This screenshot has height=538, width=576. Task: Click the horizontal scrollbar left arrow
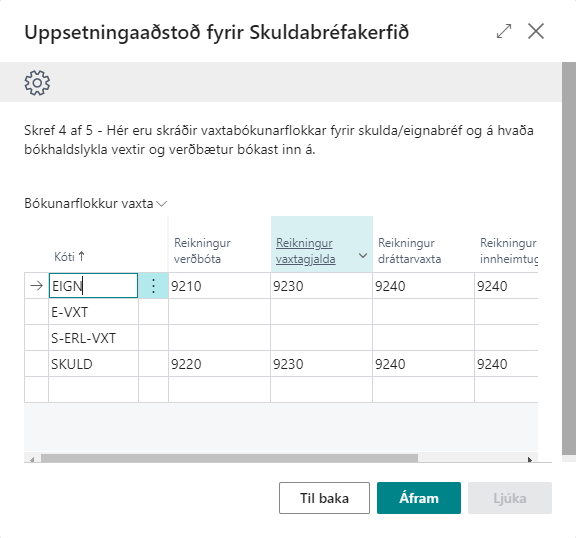tap(32, 459)
